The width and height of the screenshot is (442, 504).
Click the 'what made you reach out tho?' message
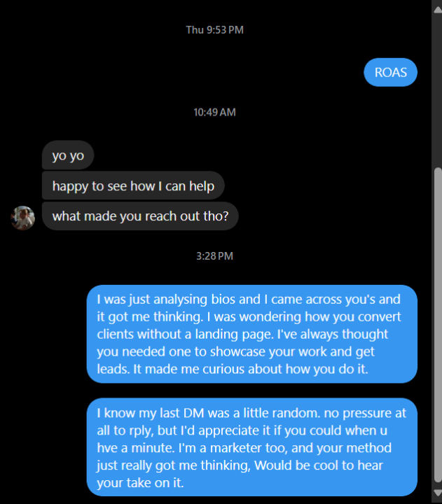click(140, 216)
